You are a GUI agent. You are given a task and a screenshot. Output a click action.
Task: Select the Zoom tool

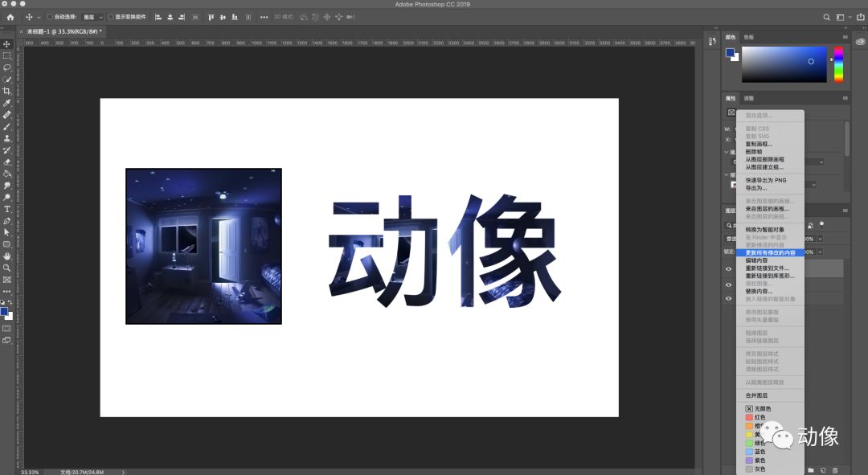(x=7, y=268)
